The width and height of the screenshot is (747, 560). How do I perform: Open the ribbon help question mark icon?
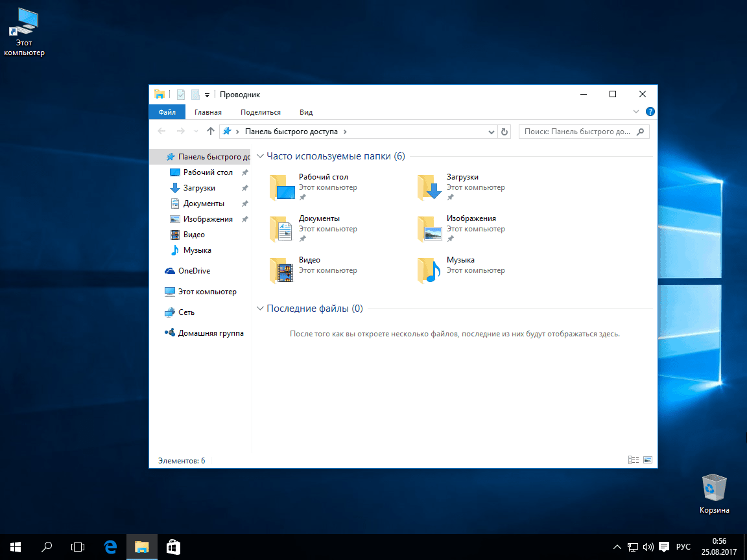pyautogui.click(x=650, y=111)
